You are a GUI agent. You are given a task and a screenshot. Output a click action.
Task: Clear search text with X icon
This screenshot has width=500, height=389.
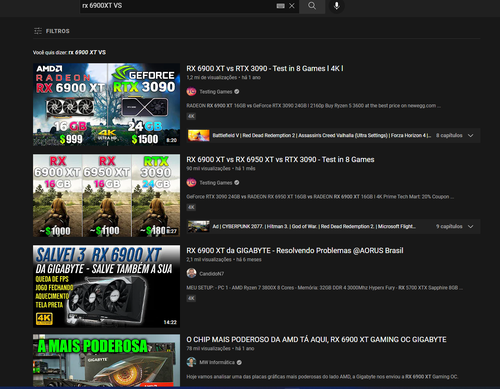click(x=292, y=6)
